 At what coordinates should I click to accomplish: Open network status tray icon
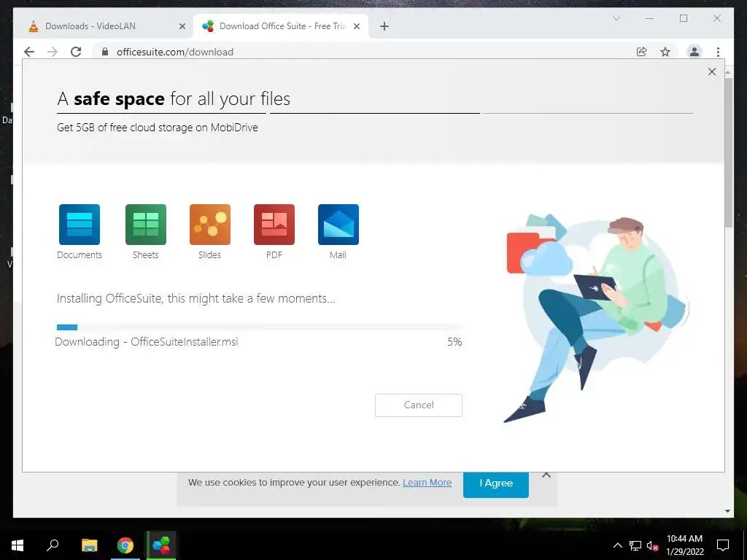click(635, 545)
